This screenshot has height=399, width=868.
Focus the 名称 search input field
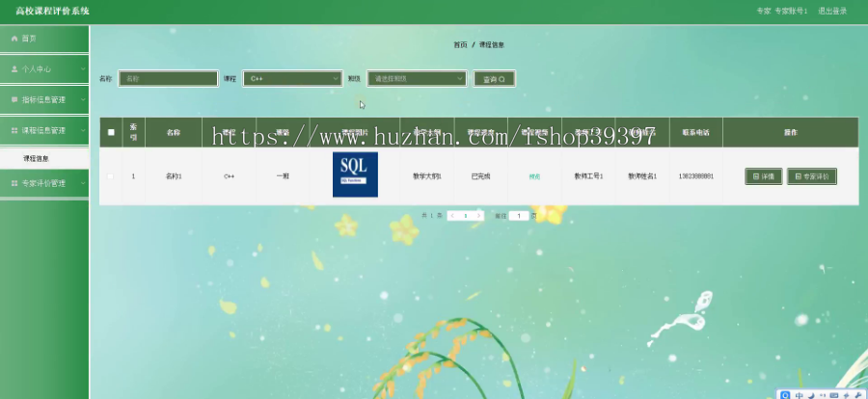click(x=168, y=79)
